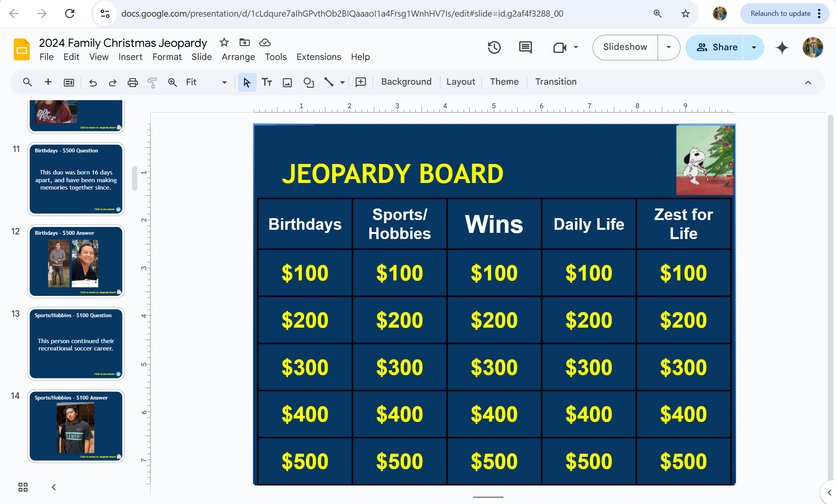Select slide 13 Sports/Hobbies $100 Question thumbnail
Viewport: 836px width, 504px height.
tap(76, 343)
